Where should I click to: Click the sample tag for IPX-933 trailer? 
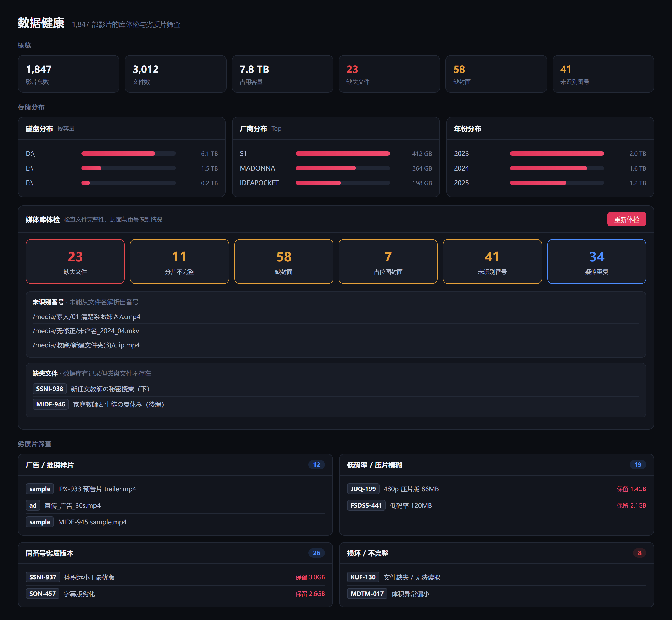[x=40, y=489]
